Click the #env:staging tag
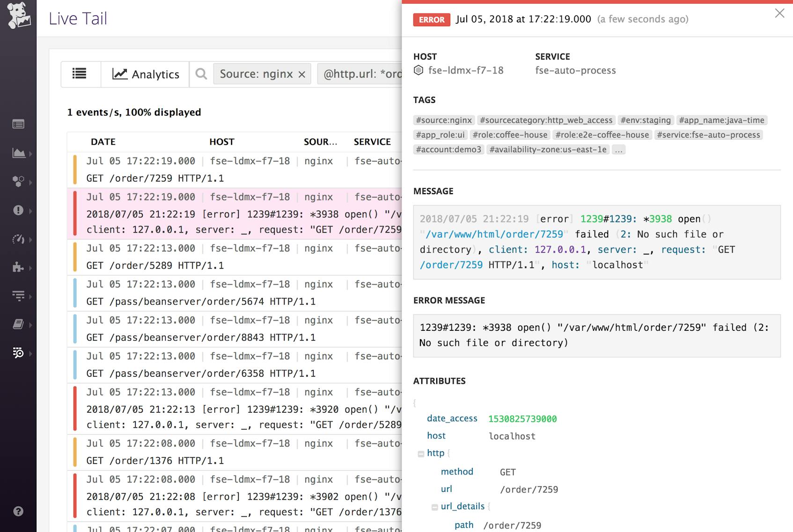The width and height of the screenshot is (793, 532). [x=646, y=120]
